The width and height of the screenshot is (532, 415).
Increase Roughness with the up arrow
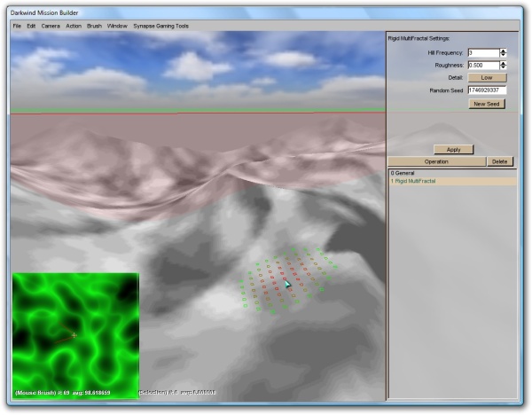tap(504, 63)
